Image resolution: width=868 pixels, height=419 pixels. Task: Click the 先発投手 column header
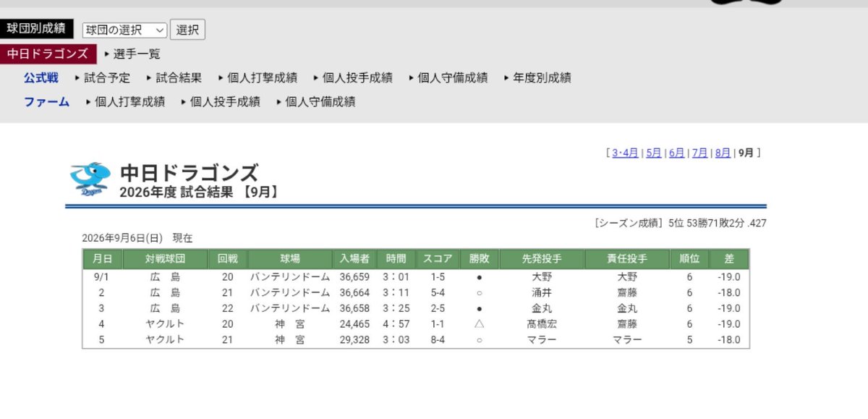(x=542, y=258)
